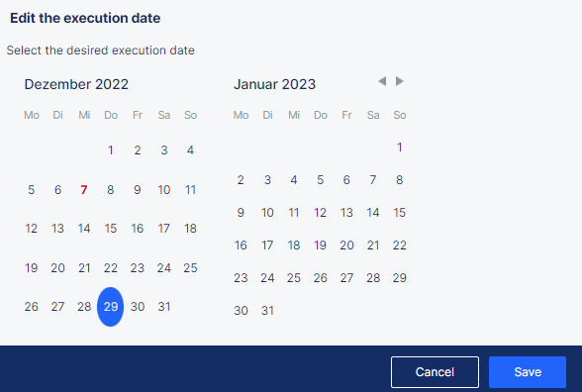582x392 pixels.
Task: Choose 18 in Dezember 2022
Action: [190, 229]
